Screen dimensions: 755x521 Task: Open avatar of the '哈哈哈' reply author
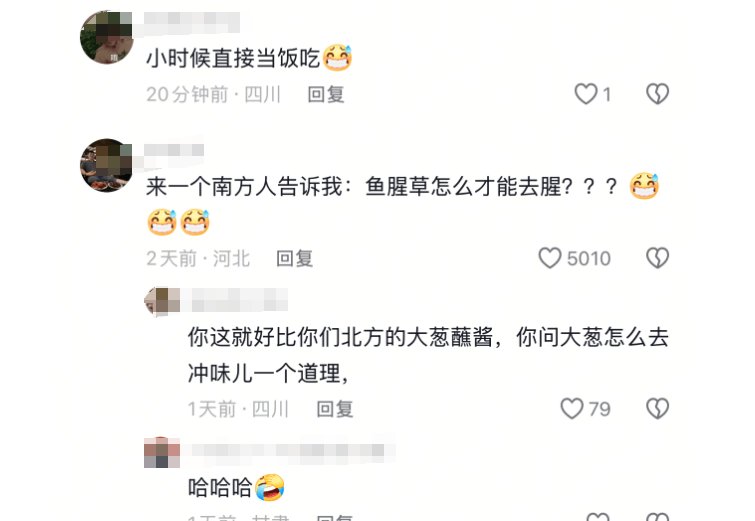point(162,452)
